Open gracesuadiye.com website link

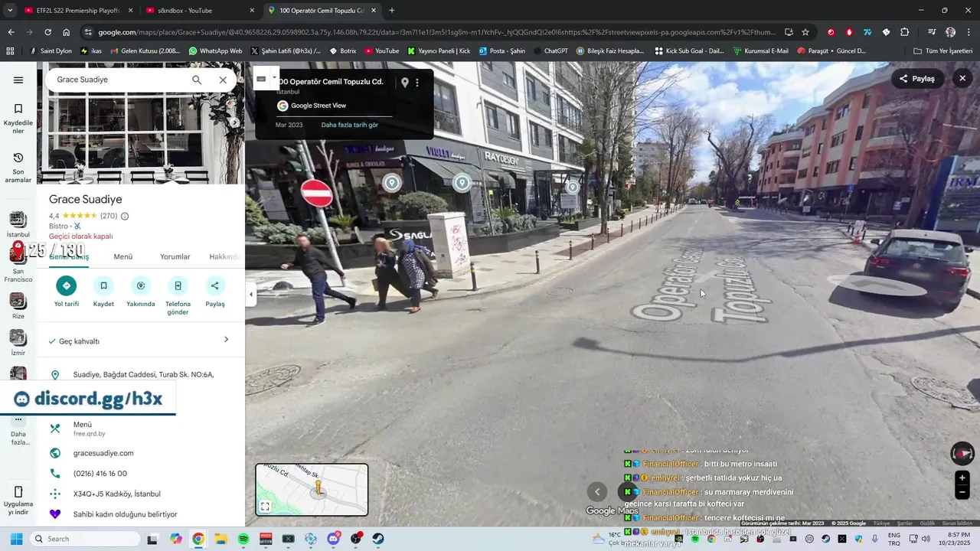pyautogui.click(x=103, y=453)
